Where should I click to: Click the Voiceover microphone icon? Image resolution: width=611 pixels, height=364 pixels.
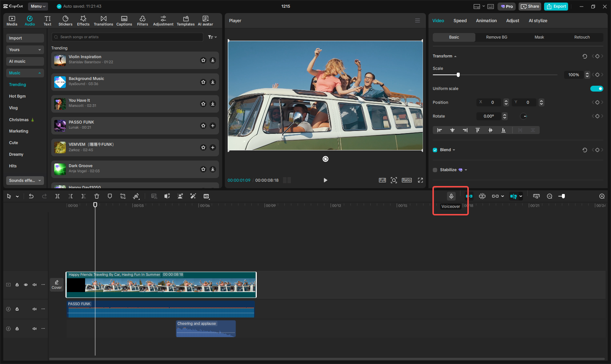[451, 196]
